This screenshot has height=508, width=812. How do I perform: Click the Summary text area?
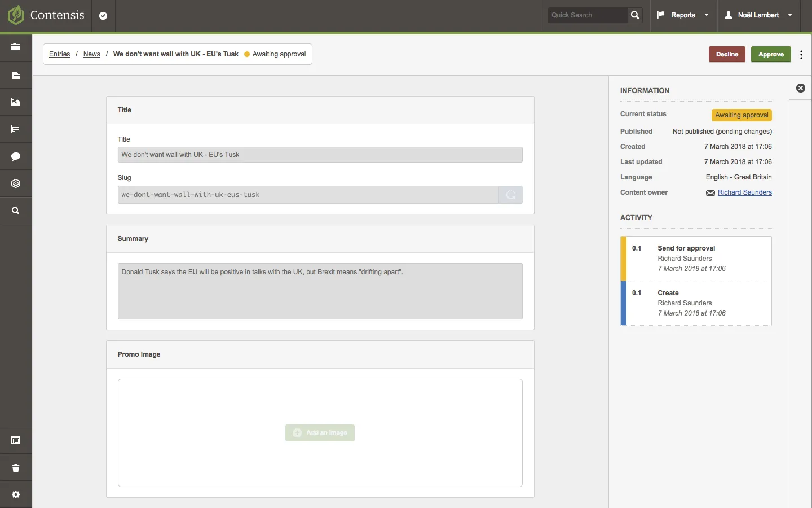(x=320, y=291)
